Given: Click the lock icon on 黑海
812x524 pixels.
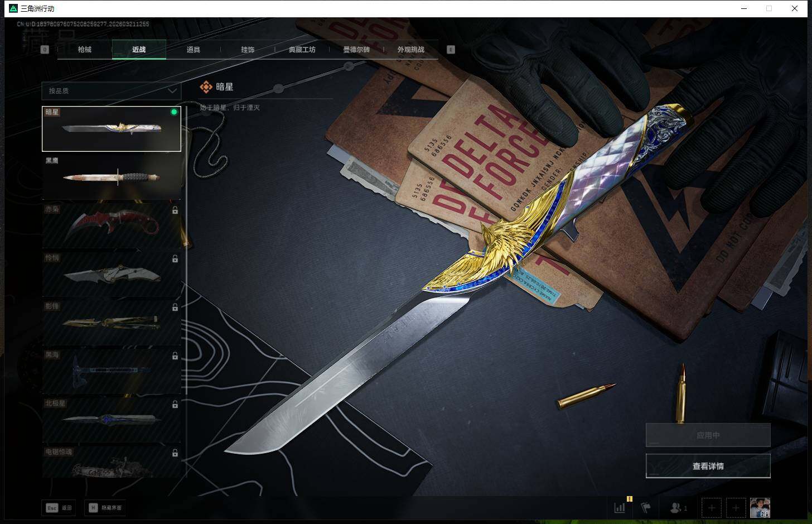Looking at the screenshot, I should (x=175, y=356).
